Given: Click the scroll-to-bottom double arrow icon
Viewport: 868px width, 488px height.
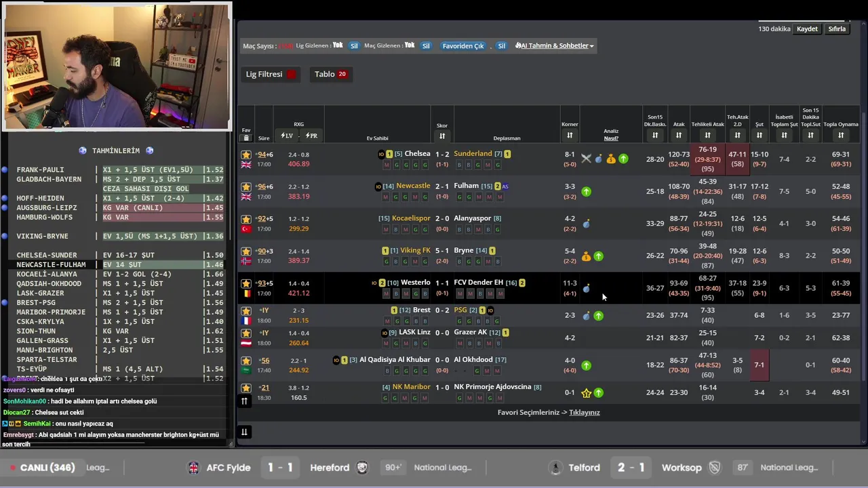Looking at the screenshot, I should [x=244, y=432].
